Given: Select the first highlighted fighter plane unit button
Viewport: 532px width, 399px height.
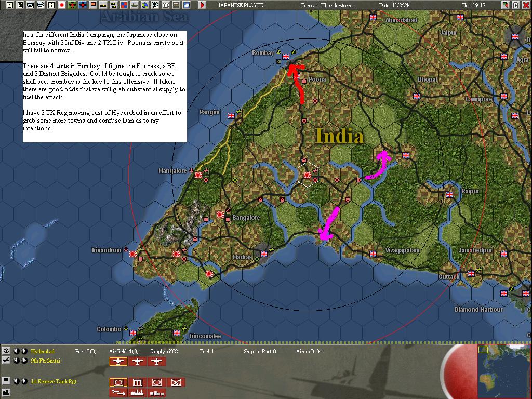Looking at the screenshot, I should tap(118, 362).
